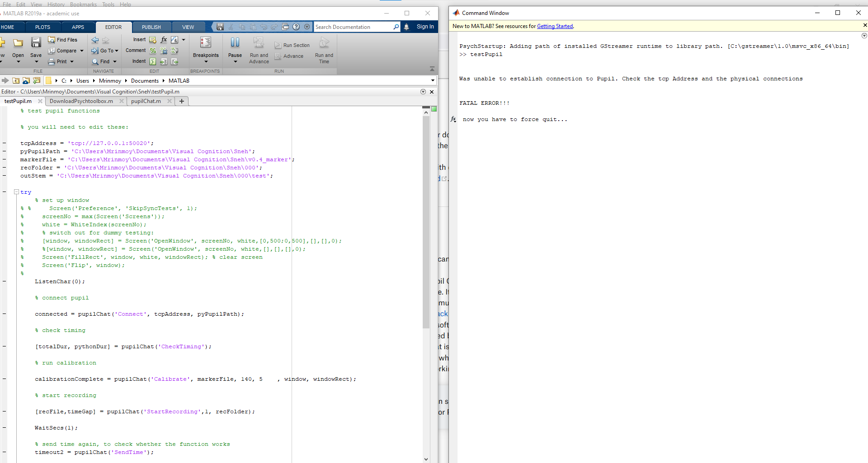Close the Editor panel with X
This screenshot has width=868, height=463.
[x=432, y=92]
